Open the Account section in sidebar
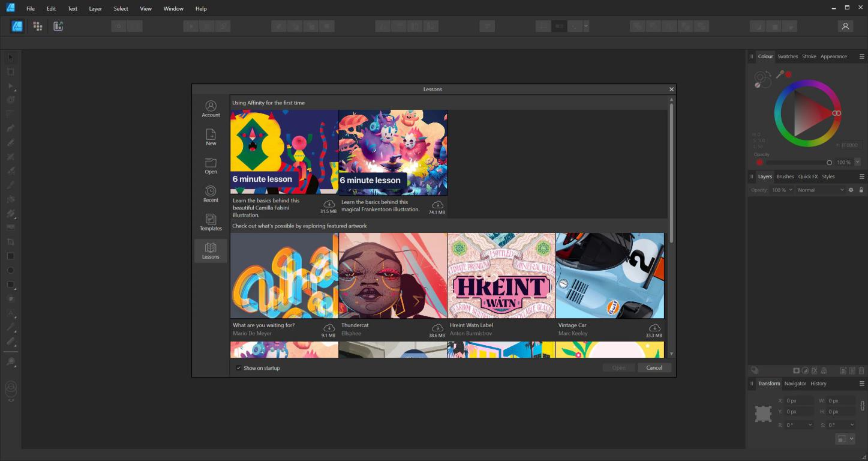This screenshot has width=868, height=461. click(211, 109)
